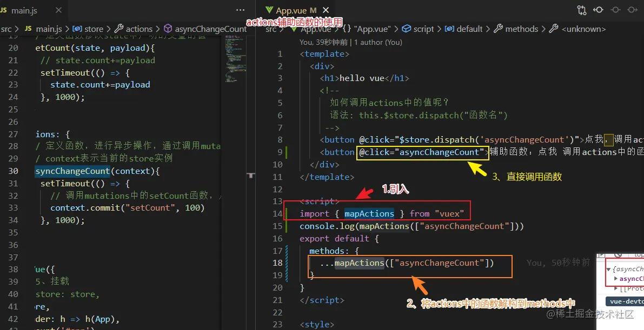
Task: Click the closing '</script>' tag on line 21
Action: (322, 300)
